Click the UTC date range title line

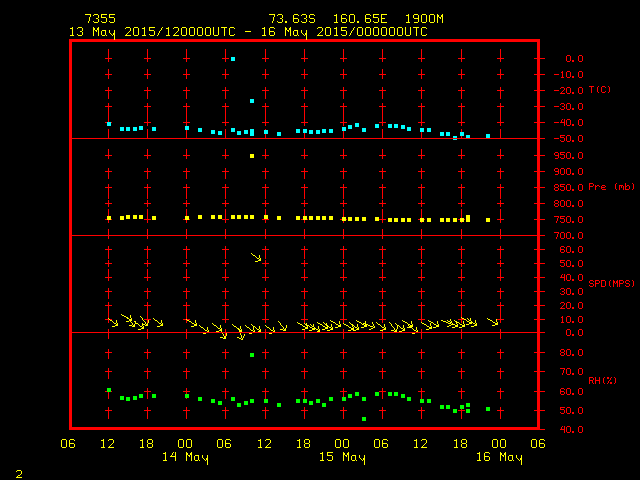tap(248, 32)
